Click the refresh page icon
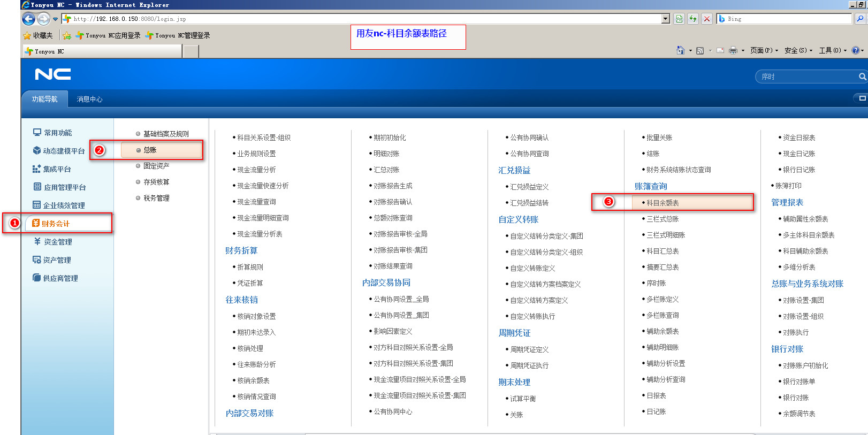The image size is (868, 435). pos(693,19)
